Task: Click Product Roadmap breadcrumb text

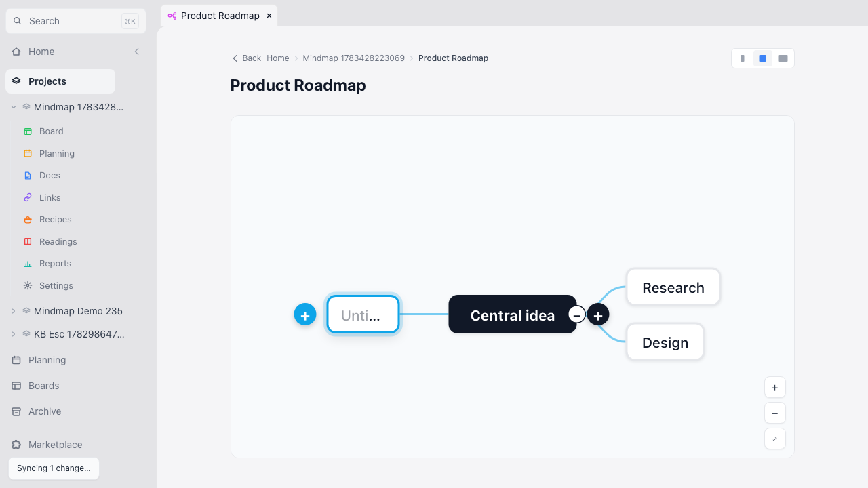Action: (453, 58)
